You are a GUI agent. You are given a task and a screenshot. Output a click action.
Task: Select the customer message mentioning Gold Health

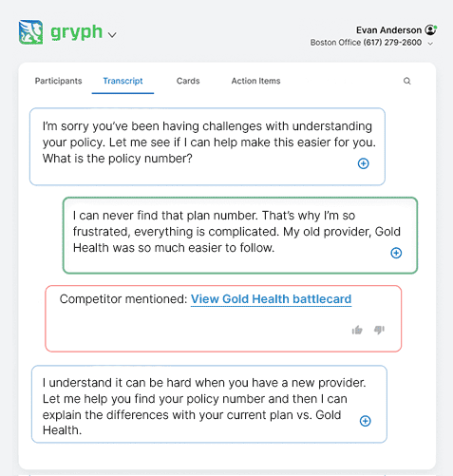tap(240, 236)
